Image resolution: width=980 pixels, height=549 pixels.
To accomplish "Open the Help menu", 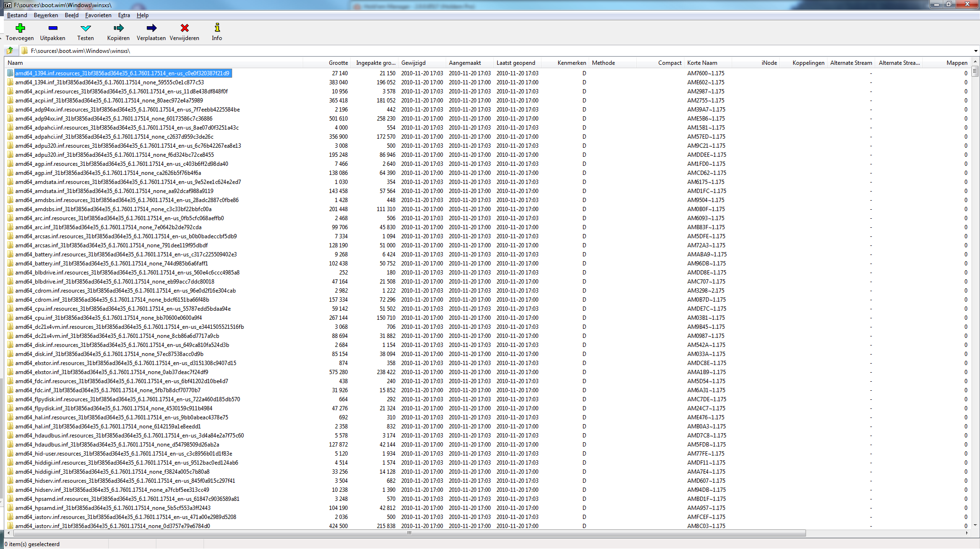I will pos(143,15).
